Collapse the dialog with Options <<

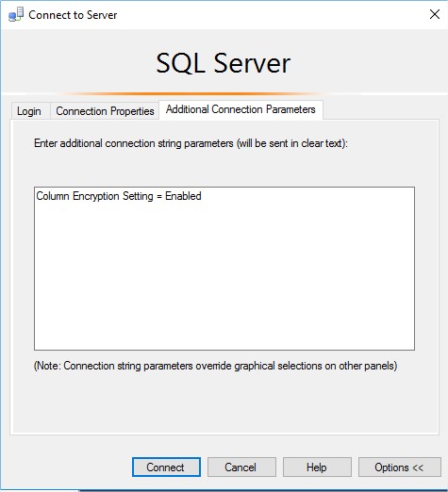[x=400, y=467]
